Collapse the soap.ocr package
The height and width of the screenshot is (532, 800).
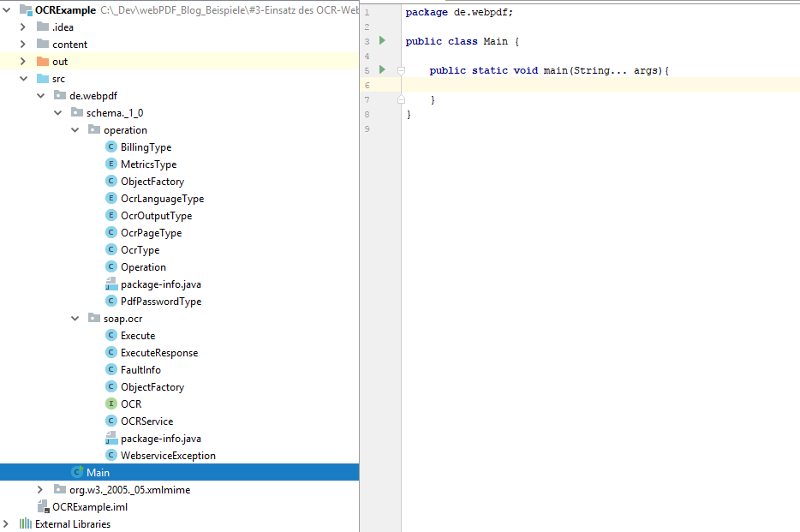[x=75, y=319]
